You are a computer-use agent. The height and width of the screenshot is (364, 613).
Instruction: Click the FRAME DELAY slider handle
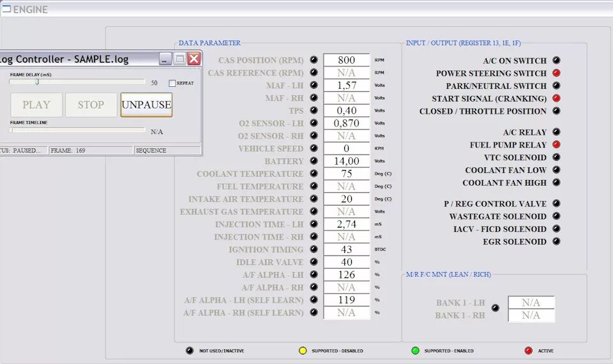37,82
